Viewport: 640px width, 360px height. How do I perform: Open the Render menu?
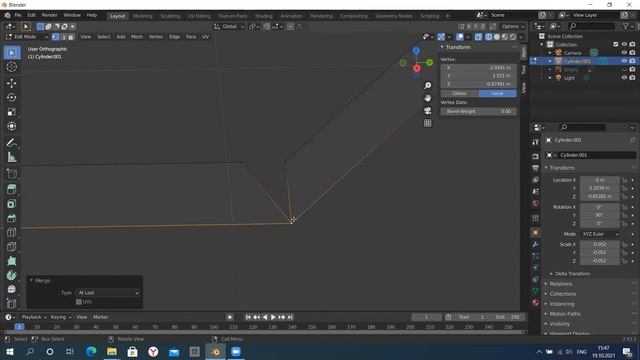[x=49, y=15]
